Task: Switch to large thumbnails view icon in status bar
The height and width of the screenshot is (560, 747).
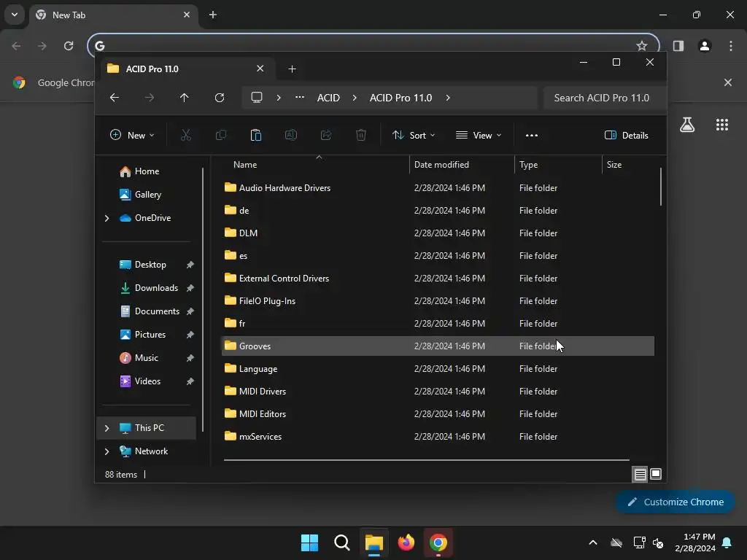Action: [656, 474]
